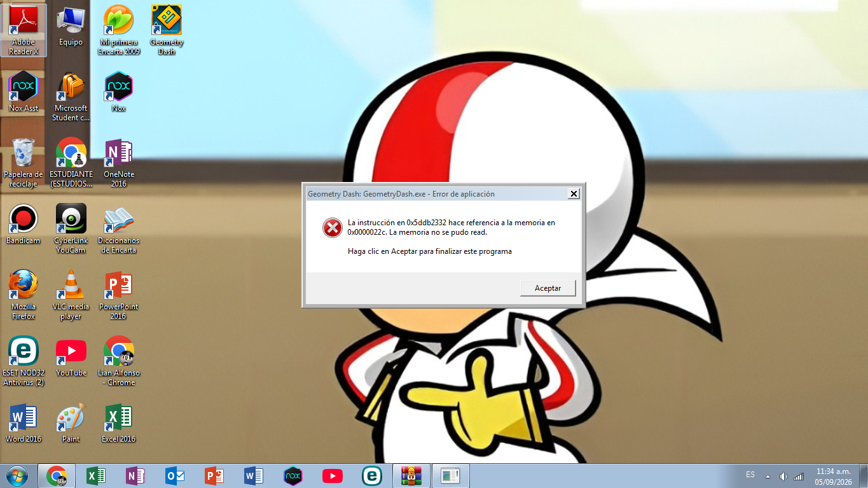Click Aceptar to close the error dialog

pyautogui.click(x=548, y=288)
